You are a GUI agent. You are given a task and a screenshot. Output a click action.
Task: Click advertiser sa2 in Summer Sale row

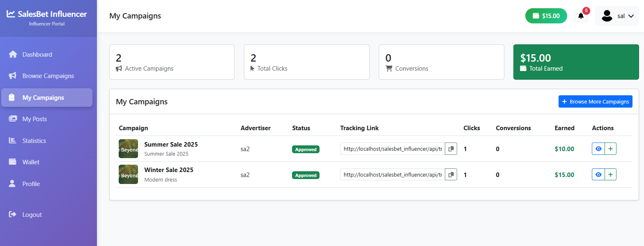(245, 149)
